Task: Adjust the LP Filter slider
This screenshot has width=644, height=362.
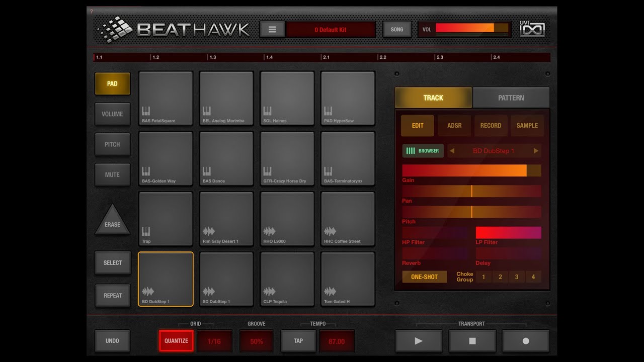Action: [508, 232]
